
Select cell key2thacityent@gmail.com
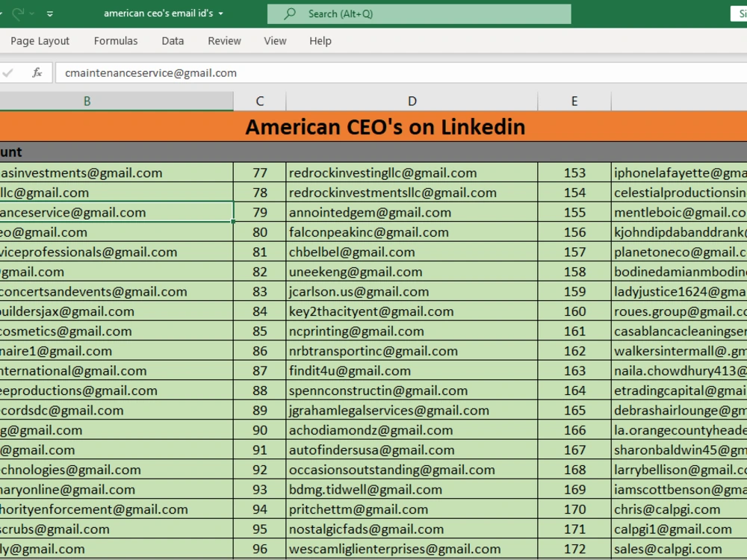pyautogui.click(x=412, y=311)
